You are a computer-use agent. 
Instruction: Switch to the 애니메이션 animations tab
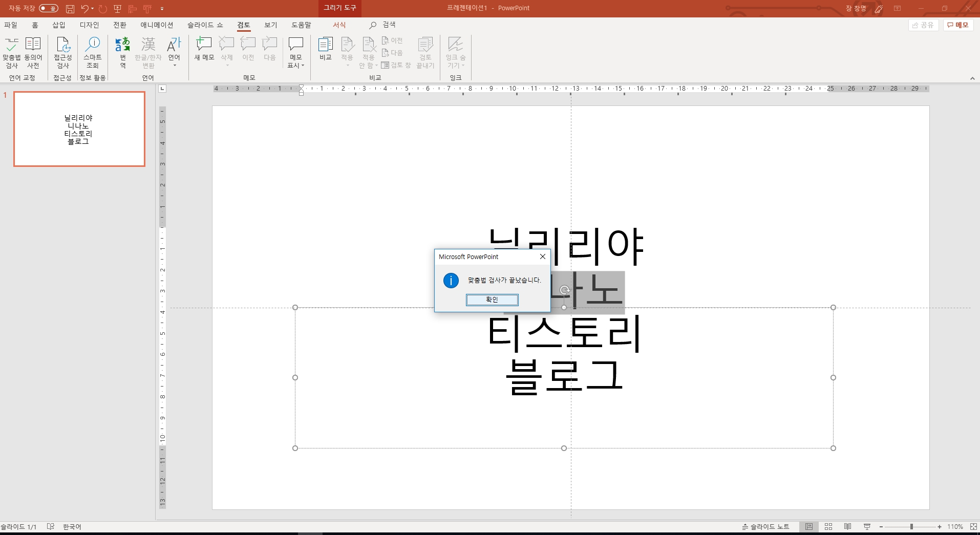click(157, 25)
